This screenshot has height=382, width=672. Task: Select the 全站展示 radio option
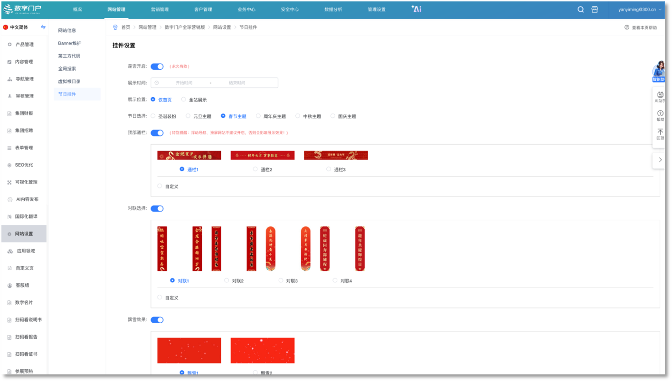pyautogui.click(x=183, y=99)
